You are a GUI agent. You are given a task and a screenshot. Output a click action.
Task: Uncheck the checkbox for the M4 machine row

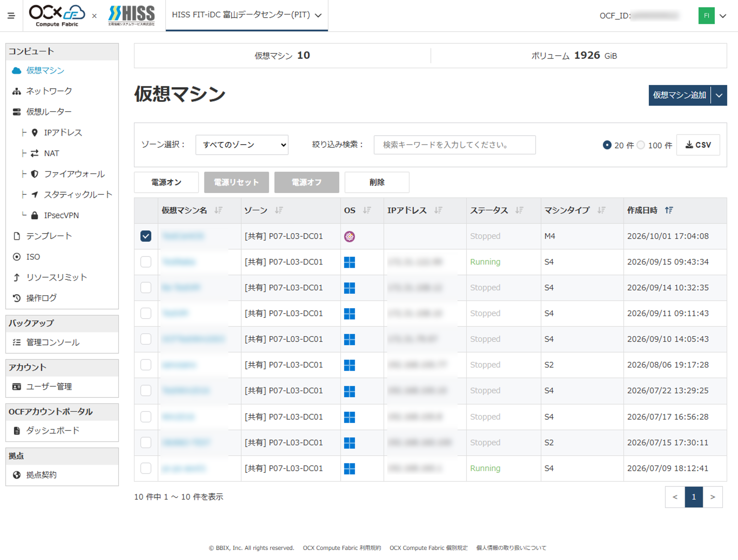146,236
